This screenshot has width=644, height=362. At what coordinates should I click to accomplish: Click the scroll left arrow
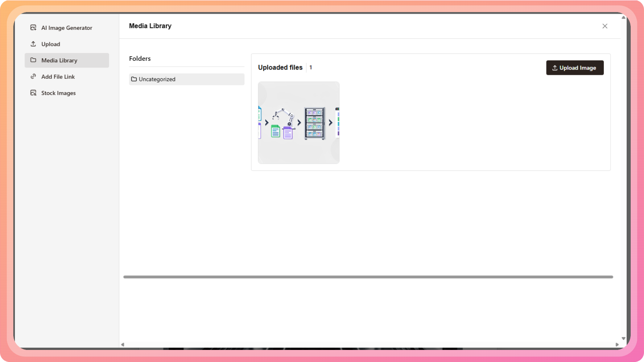pos(123,344)
